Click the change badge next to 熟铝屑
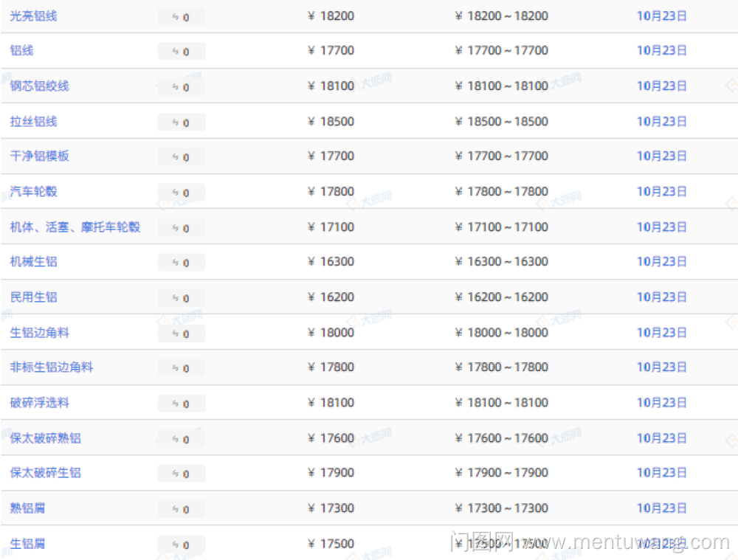 181,509
